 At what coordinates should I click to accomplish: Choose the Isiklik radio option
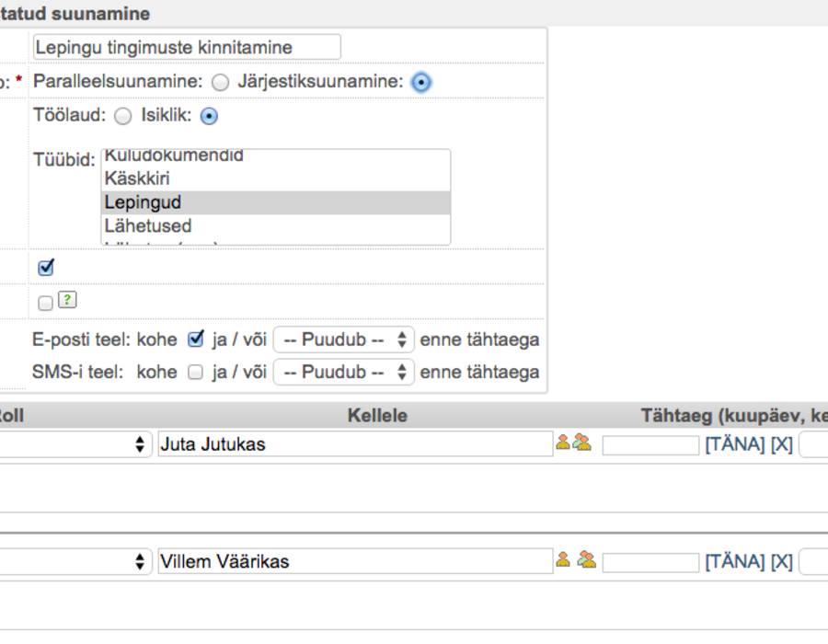click(x=209, y=116)
